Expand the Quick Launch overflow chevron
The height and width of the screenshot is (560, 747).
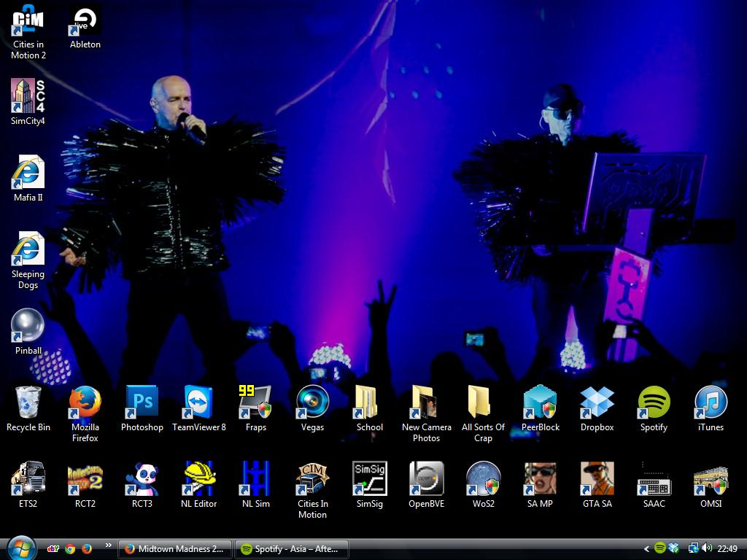109,545
